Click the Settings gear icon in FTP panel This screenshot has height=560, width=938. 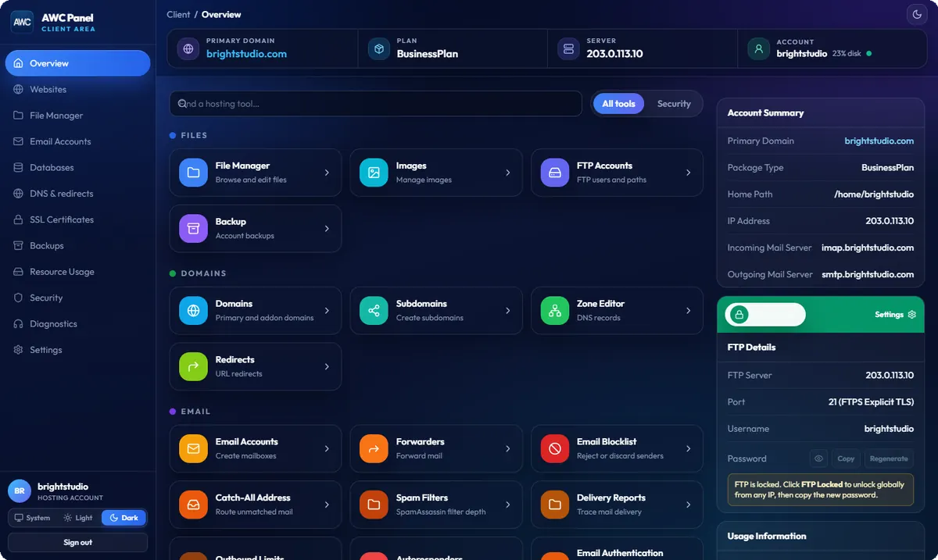click(911, 315)
